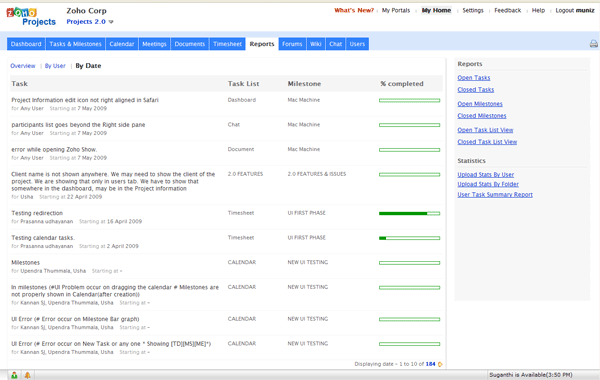Go to the Meetings tab
This screenshot has width=600, height=380.
[154, 44]
